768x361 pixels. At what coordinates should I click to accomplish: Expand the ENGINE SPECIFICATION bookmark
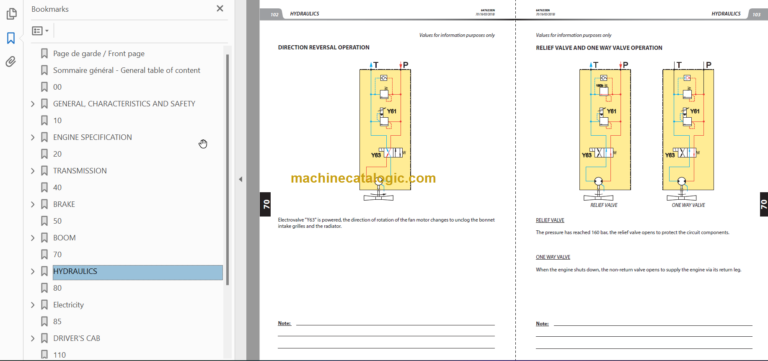33,138
